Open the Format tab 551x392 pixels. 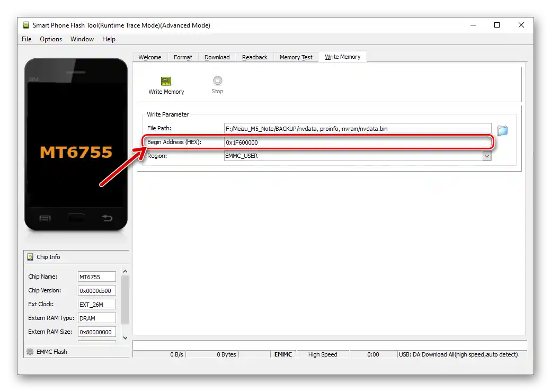[x=183, y=57]
